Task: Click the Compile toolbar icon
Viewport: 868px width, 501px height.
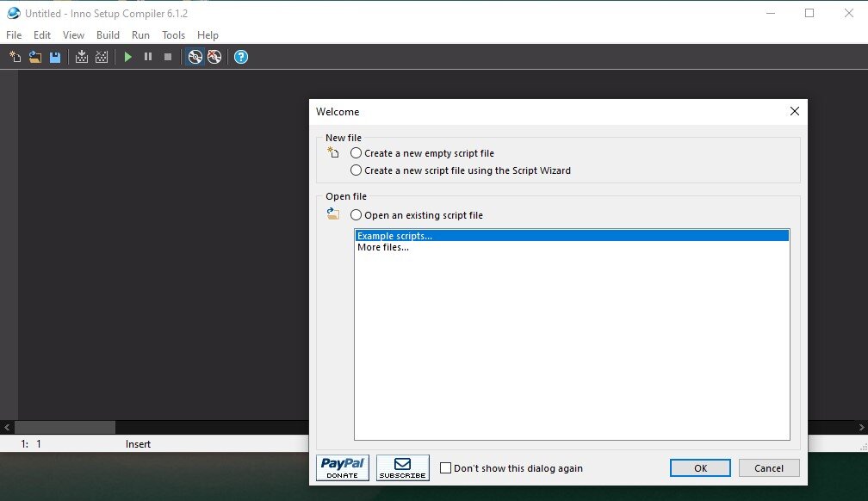Action: point(81,57)
